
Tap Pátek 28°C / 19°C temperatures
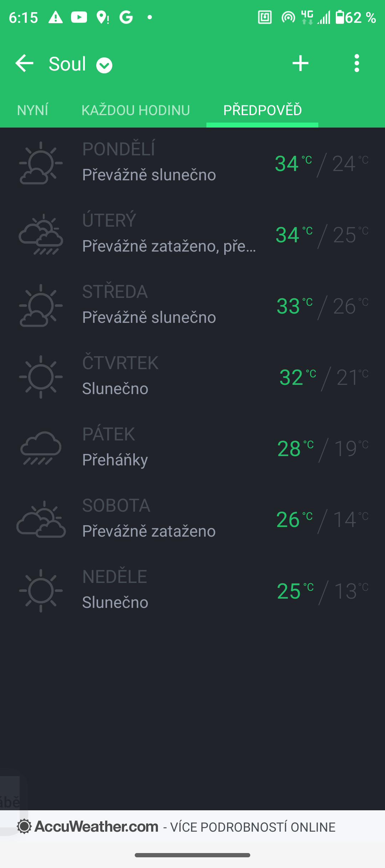point(322,449)
